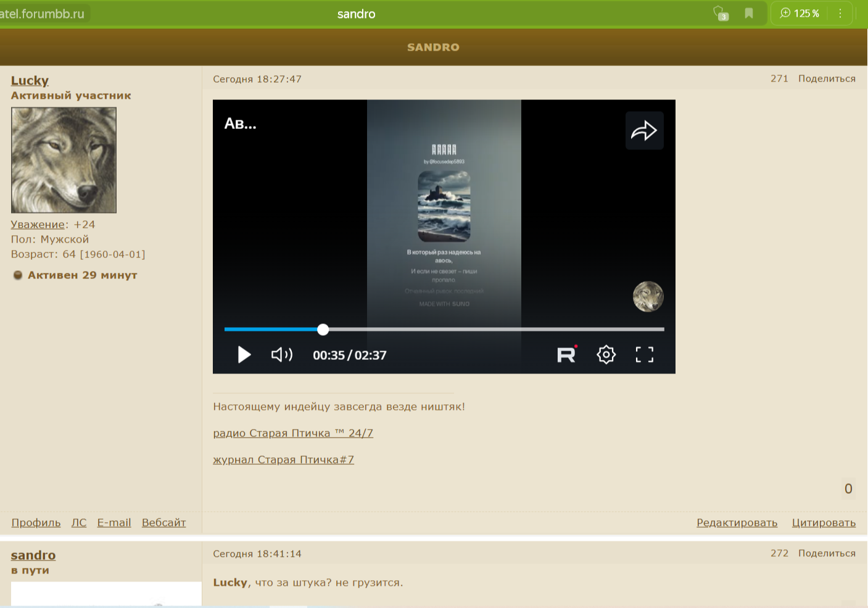
Task: Click the browser shield extension icon
Action: [x=720, y=13]
